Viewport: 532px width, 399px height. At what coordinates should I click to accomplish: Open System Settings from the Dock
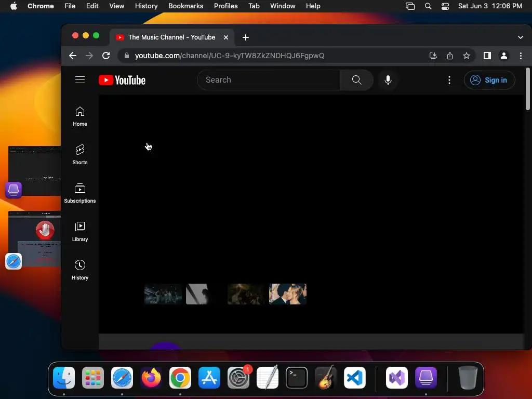click(238, 378)
